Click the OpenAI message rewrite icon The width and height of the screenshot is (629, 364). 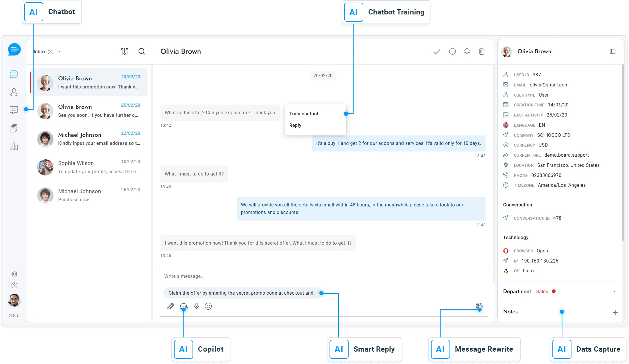479,306
